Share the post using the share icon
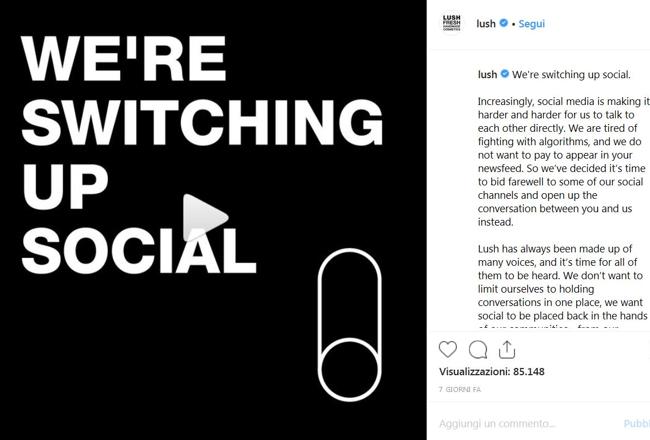This screenshot has height=440, width=650. click(x=507, y=349)
